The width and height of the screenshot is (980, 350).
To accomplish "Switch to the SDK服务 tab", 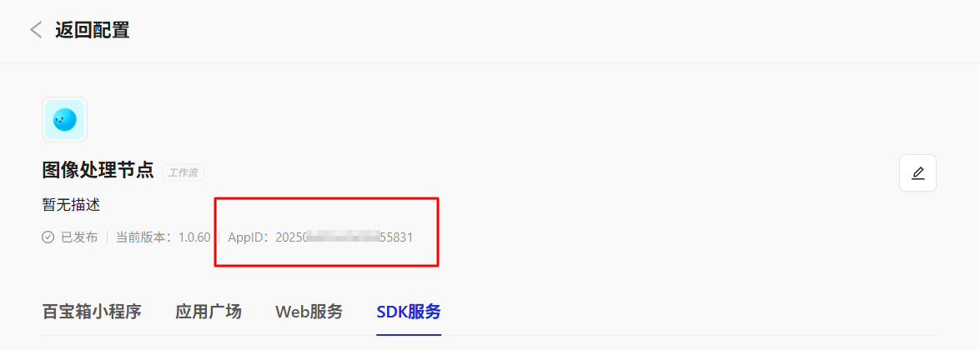I will point(409,312).
